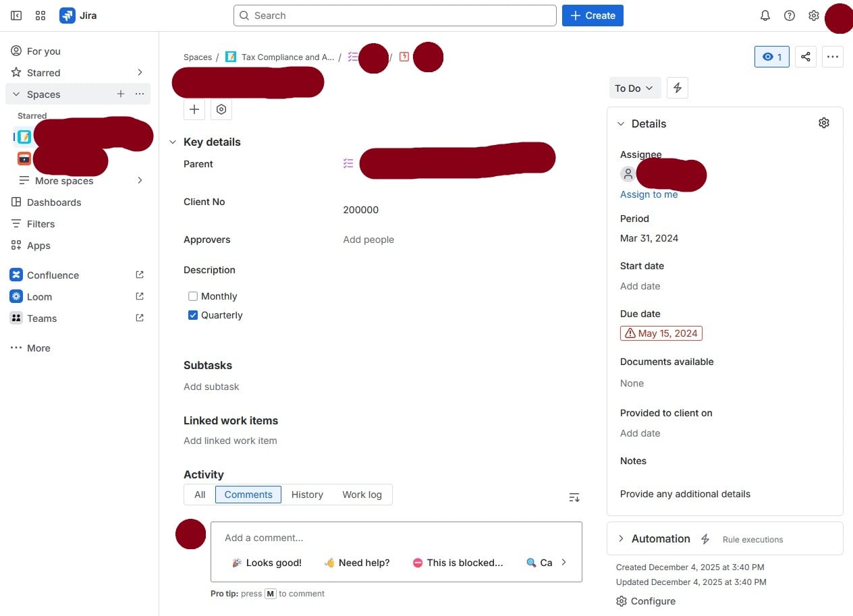Collapse the Details panel chevron
The width and height of the screenshot is (853, 616).
(x=621, y=123)
